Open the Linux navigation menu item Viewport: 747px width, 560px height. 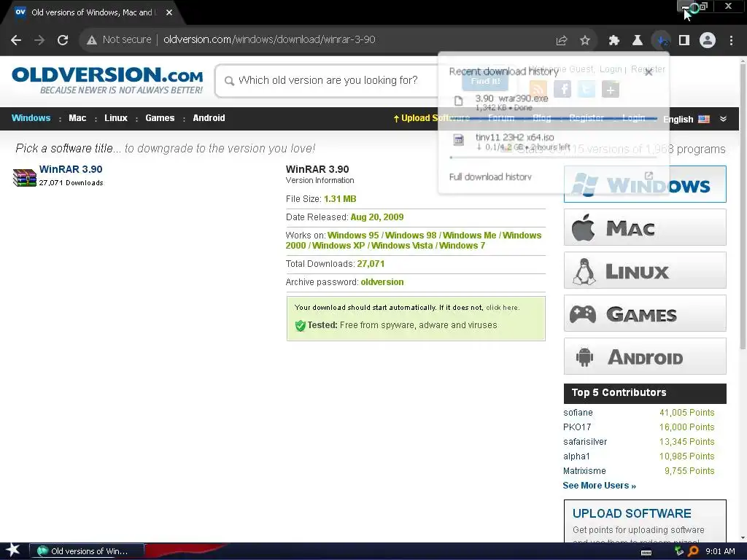116,118
